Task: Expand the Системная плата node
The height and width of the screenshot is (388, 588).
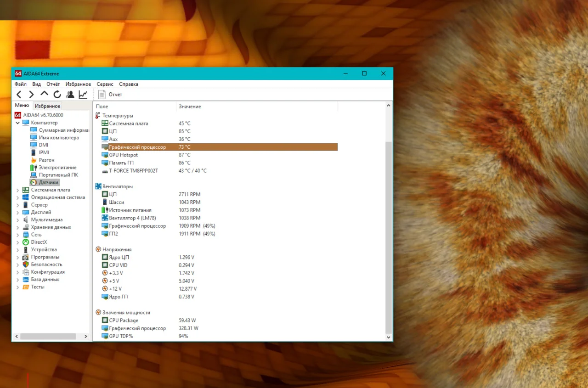Action: (18, 190)
